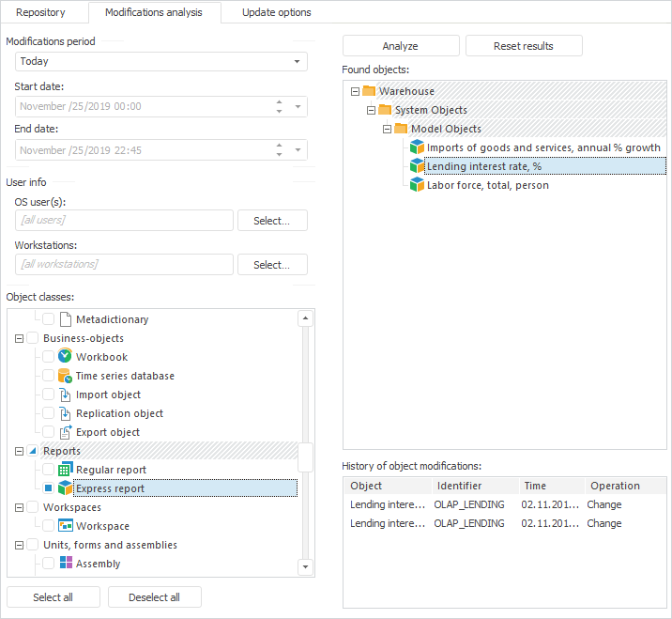Viewport: 672px width, 619px height.
Task: Click the OS user(s) input field
Action: [x=124, y=220]
